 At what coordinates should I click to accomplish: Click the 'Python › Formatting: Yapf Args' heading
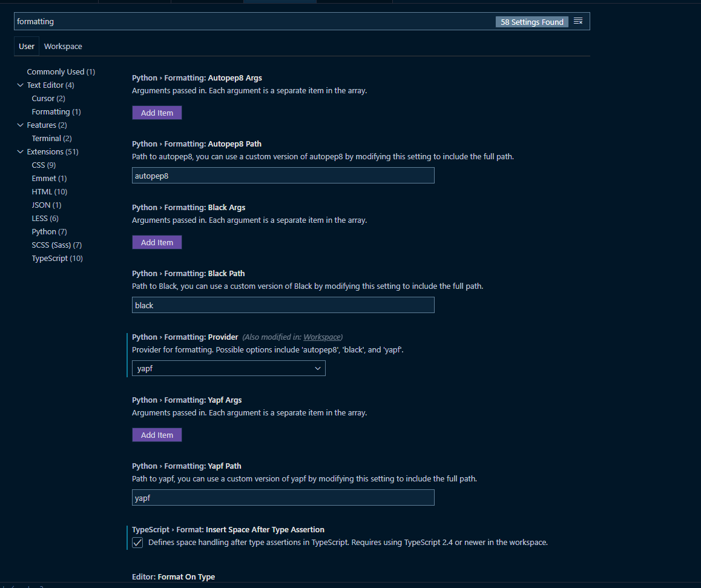(187, 400)
